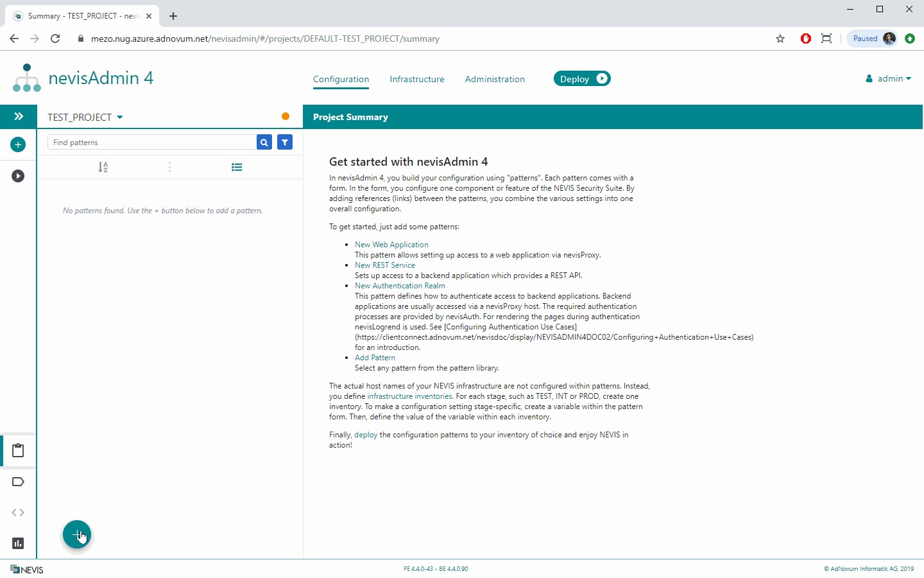The width and height of the screenshot is (924, 578).
Task: Click the three-dot options icon in pattern toolbar
Action: [x=169, y=167]
